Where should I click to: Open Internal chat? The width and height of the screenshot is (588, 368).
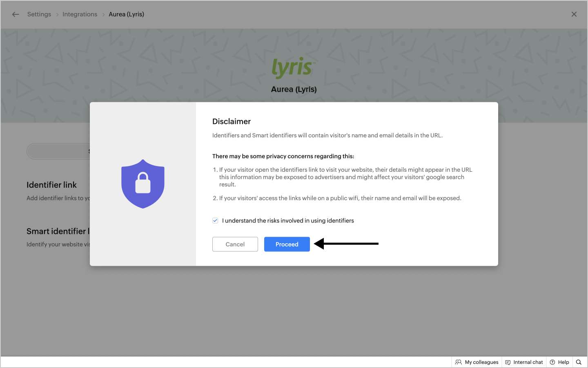pyautogui.click(x=524, y=362)
